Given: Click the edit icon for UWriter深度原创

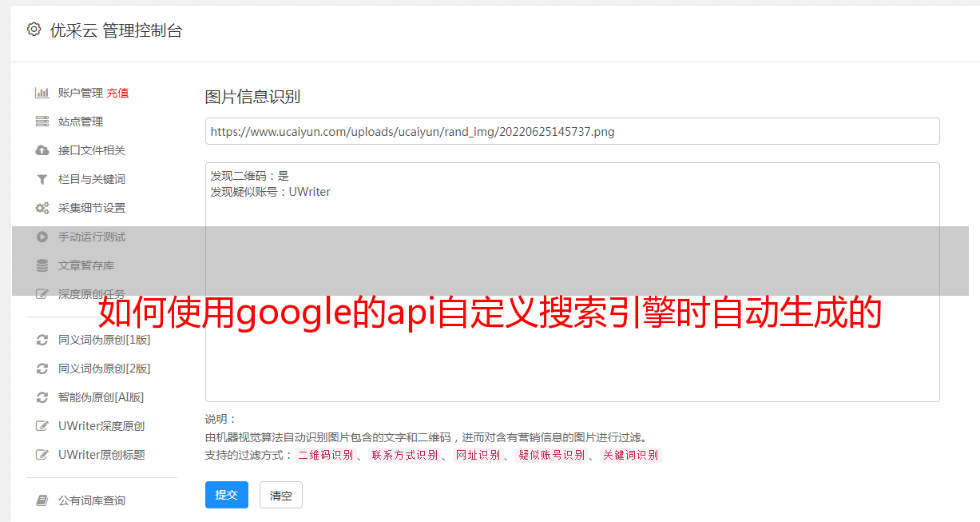Looking at the screenshot, I should tap(42, 426).
